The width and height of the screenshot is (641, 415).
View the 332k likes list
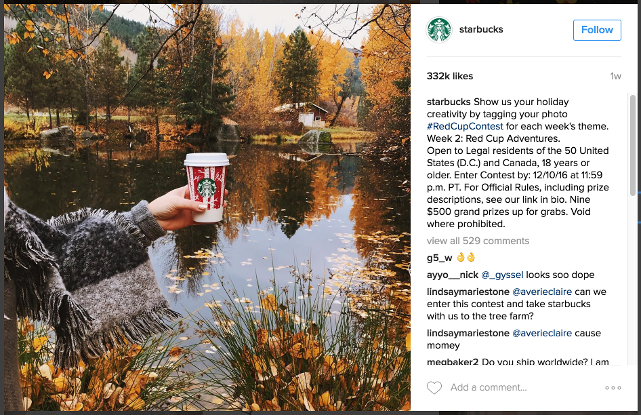pyautogui.click(x=450, y=76)
